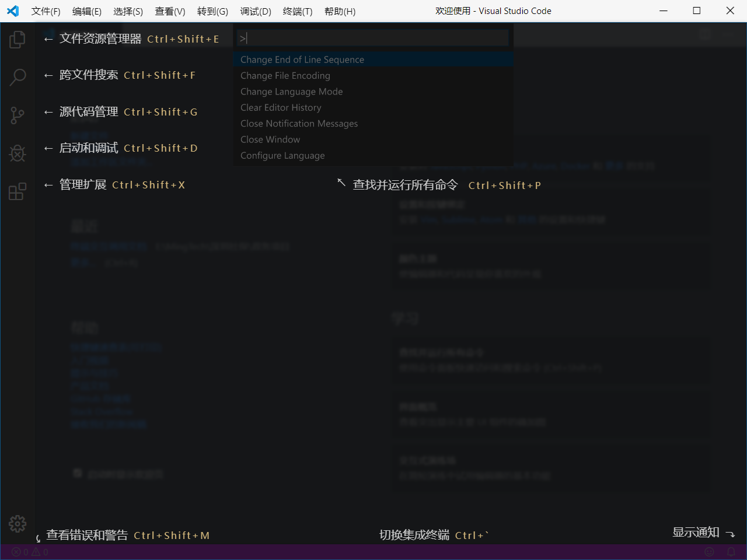The height and width of the screenshot is (560, 747).
Task: Open the 调试(D) menu
Action: pyautogui.click(x=256, y=11)
